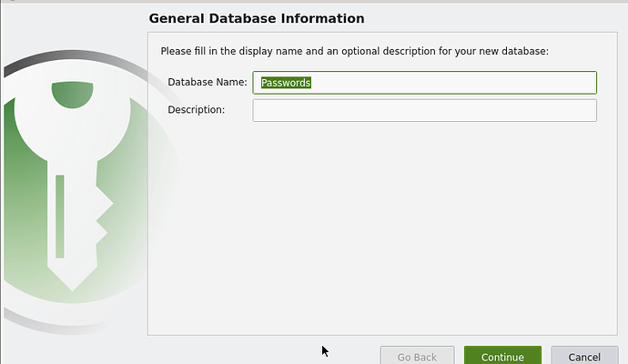
Task: Click inside the empty Description field
Action: pyautogui.click(x=424, y=110)
